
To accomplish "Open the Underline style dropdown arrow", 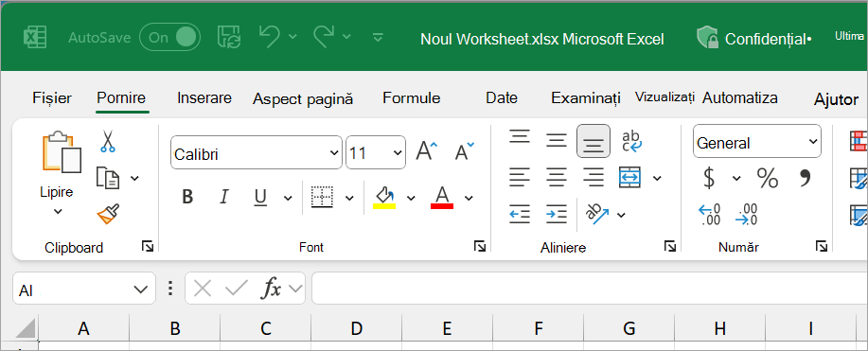I will pos(288,198).
